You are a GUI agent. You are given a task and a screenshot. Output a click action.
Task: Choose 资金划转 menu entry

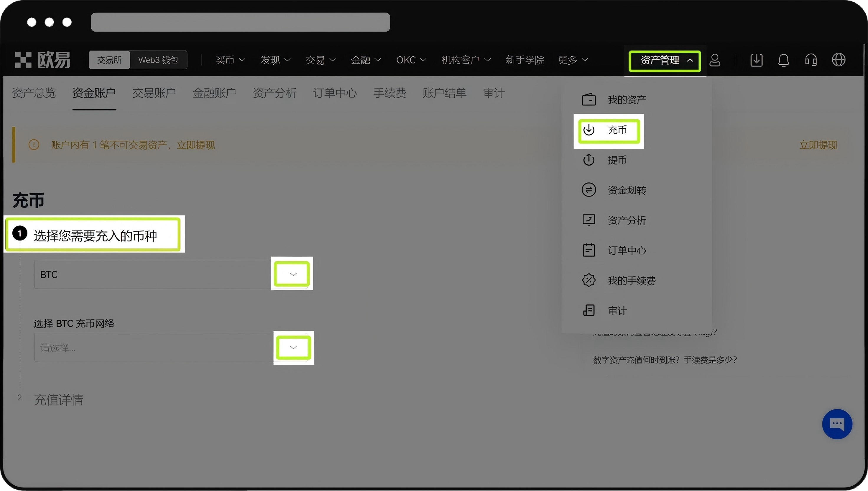click(x=626, y=190)
